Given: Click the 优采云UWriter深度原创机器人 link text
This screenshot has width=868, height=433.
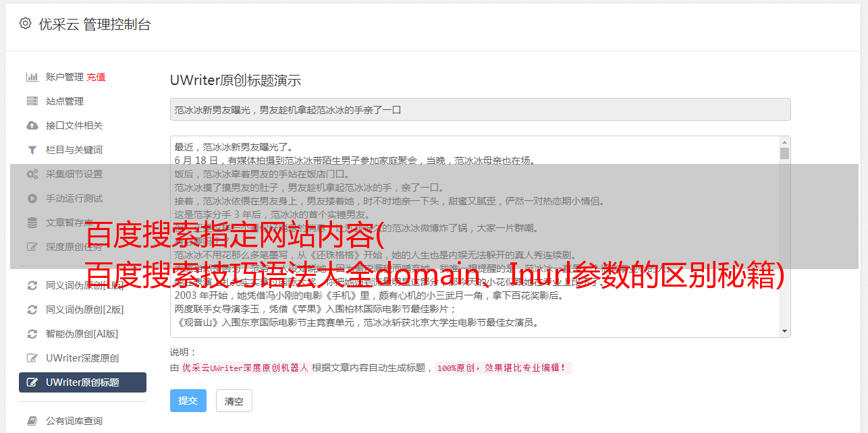Looking at the screenshot, I should [x=245, y=368].
